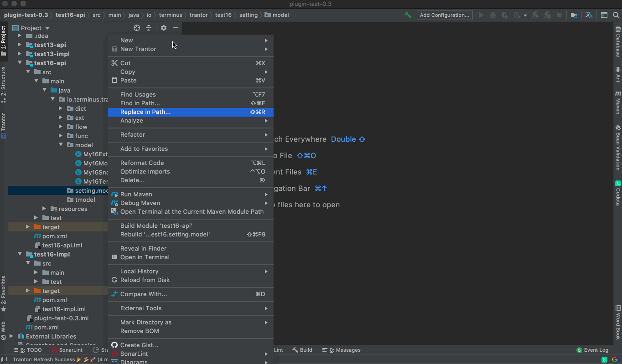The height and width of the screenshot is (364, 622).
Task: Expand the flow package
Action: pyautogui.click(x=61, y=127)
